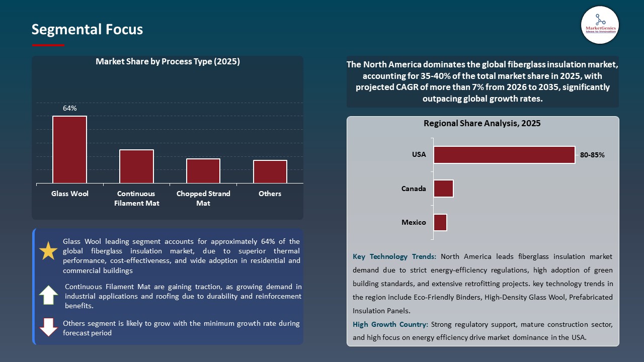Click the 64% data label

pos(69,108)
